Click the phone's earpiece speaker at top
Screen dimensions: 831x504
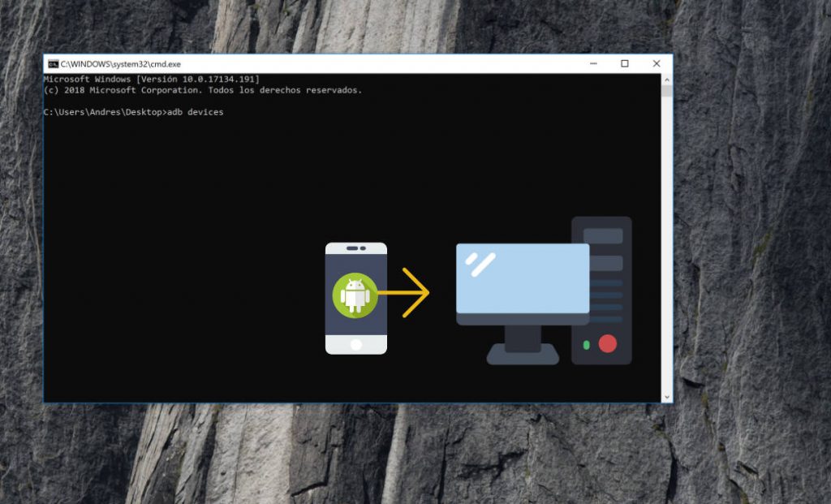pyautogui.click(x=355, y=248)
